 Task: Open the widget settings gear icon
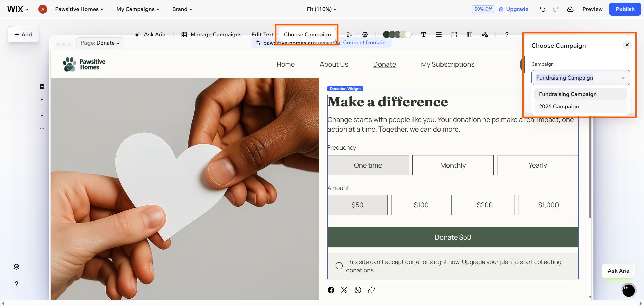(365, 34)
